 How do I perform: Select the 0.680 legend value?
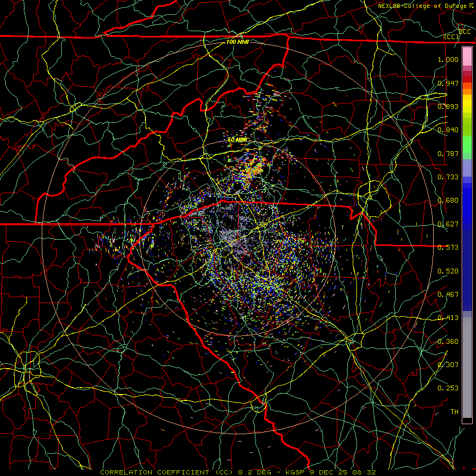pos(448,200)
